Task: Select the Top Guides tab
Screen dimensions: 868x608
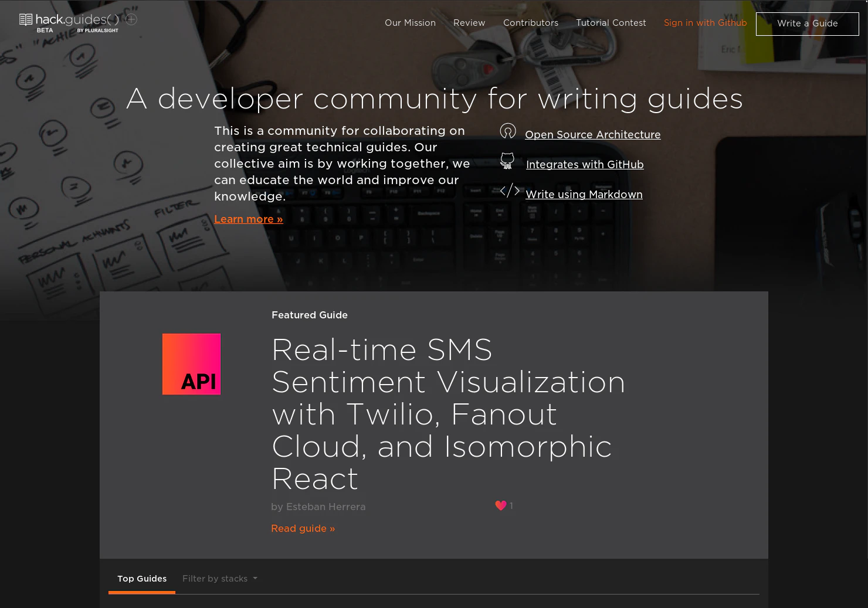Action: (142, 579)
